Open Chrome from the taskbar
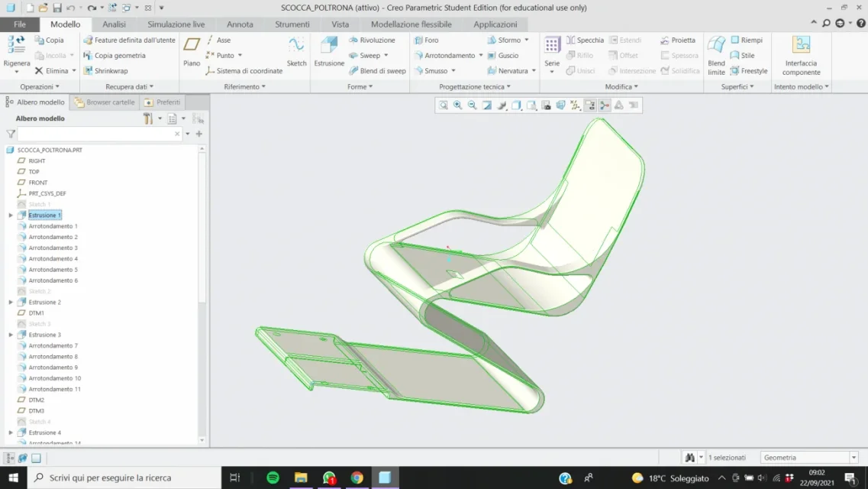This screenshot has height=489, width=868. 357,478
